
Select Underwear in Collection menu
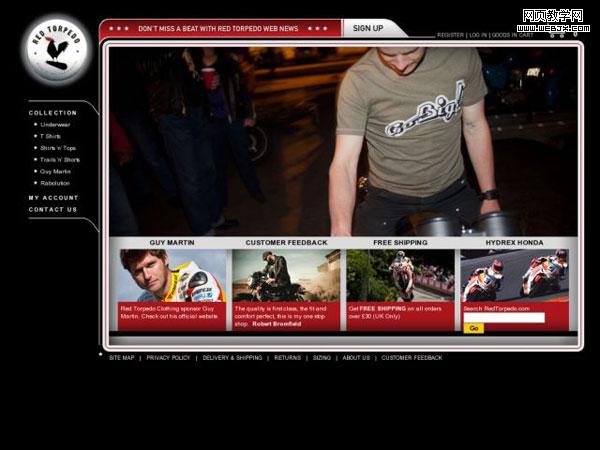pyautogui.click(x=56, y=125)
